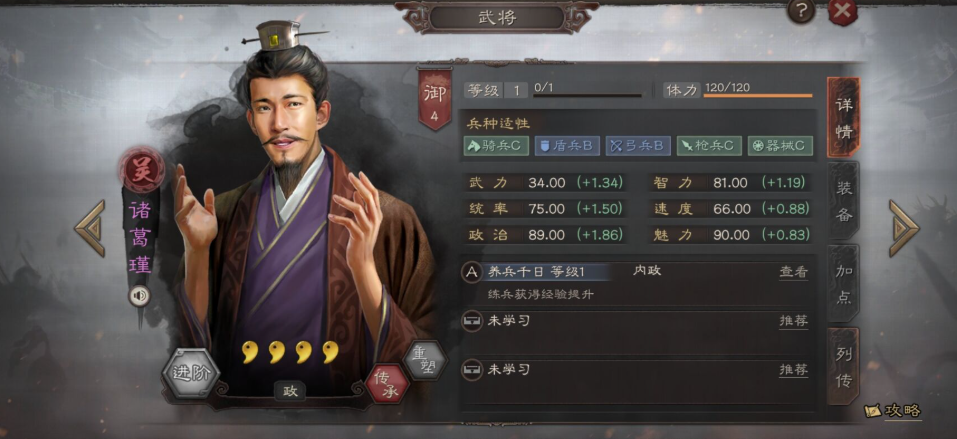Click the orange 体力 stamina bar
Screen dimensions: 957x439
click(757, 95)
